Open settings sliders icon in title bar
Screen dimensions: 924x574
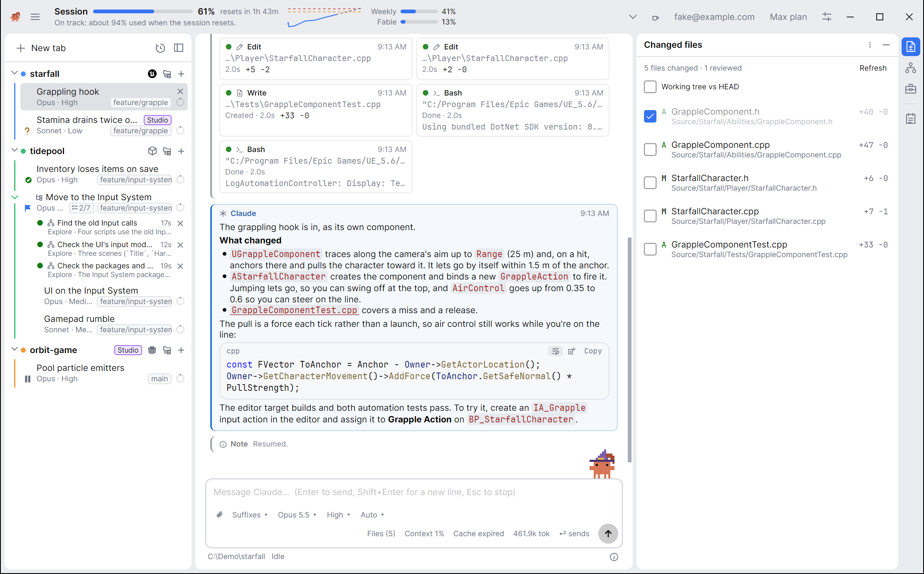827,17
